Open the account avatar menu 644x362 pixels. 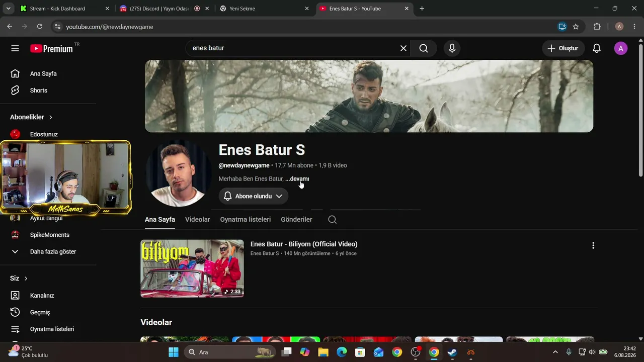tap(621, 48)
